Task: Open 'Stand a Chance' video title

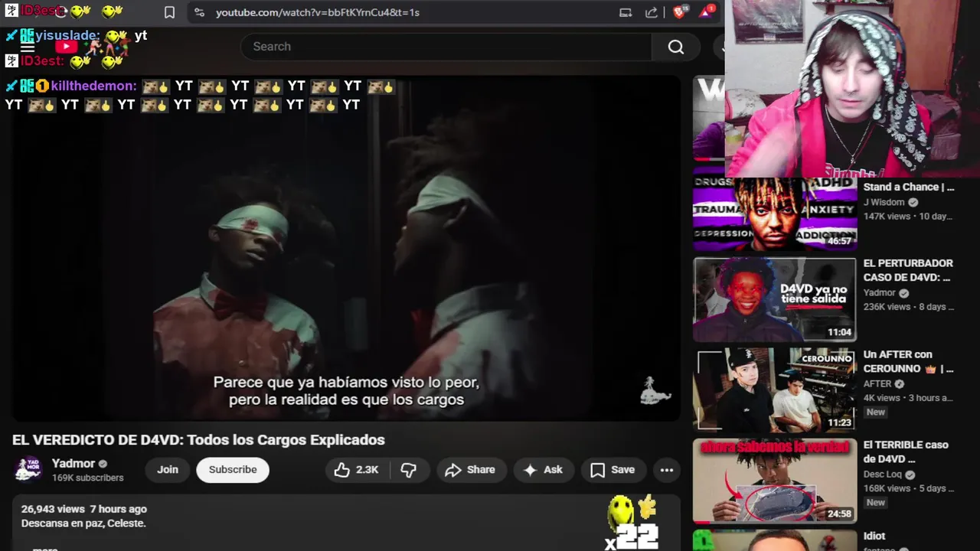Action: (909, 187)
